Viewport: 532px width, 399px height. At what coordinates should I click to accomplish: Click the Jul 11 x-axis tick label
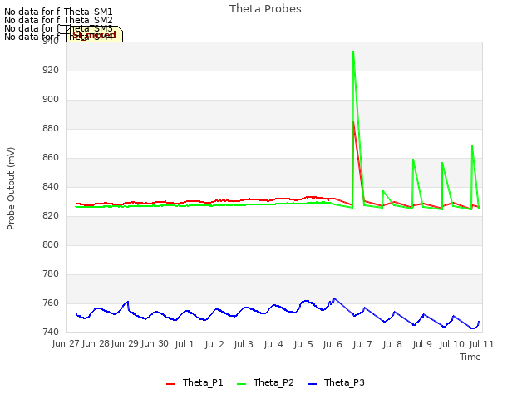tap(481, 344)
